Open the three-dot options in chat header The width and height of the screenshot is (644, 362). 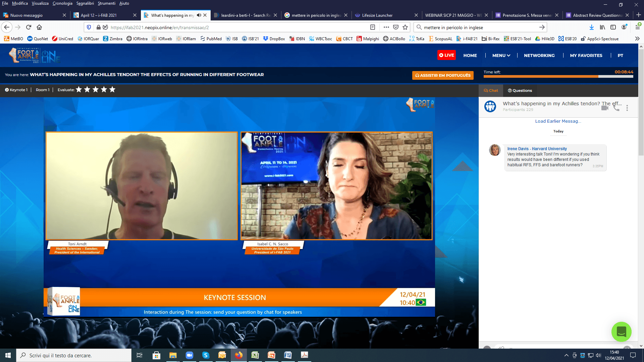(x=627, y=108)
